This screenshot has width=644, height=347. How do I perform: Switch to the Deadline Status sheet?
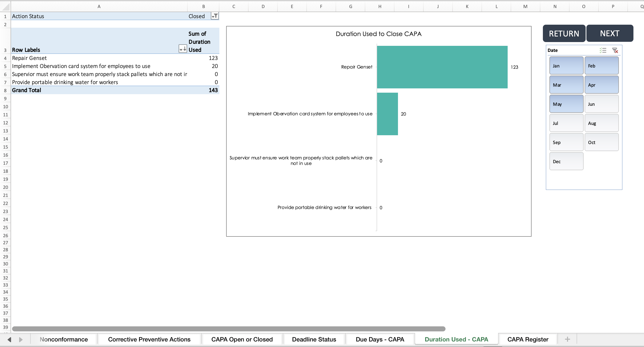tap(314, 339)
